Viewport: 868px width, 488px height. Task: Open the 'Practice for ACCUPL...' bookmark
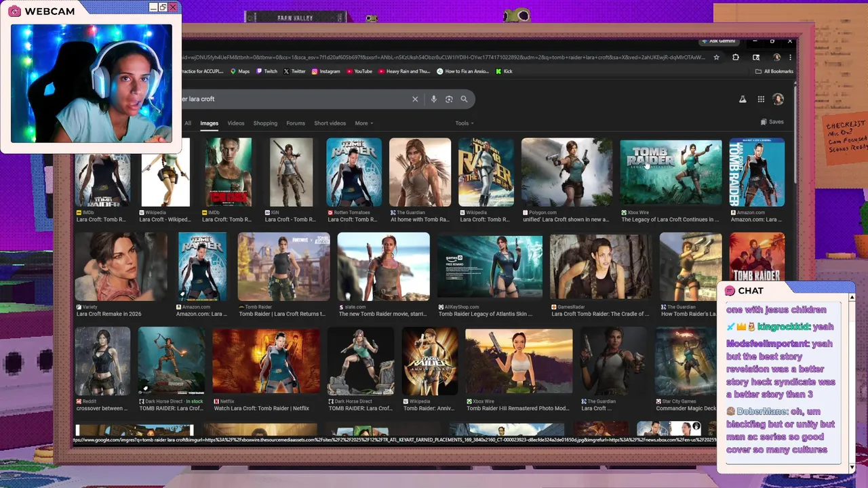pos(202,71)
